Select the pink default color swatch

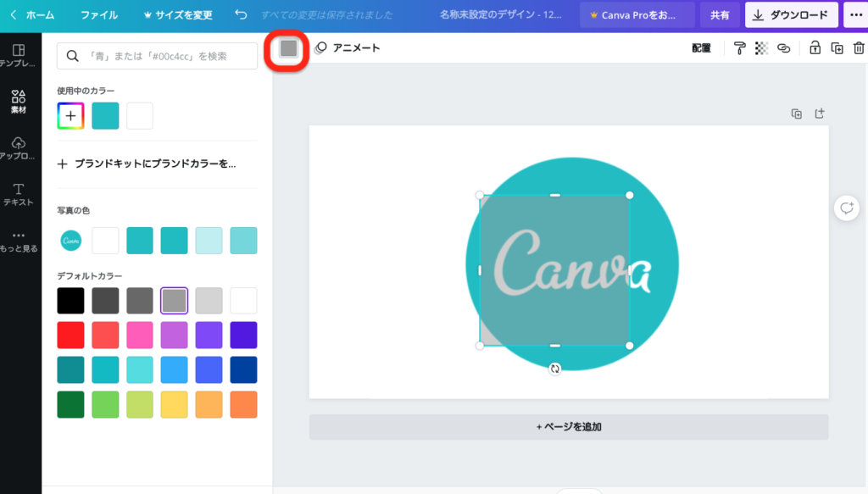(x=140, y=336)
